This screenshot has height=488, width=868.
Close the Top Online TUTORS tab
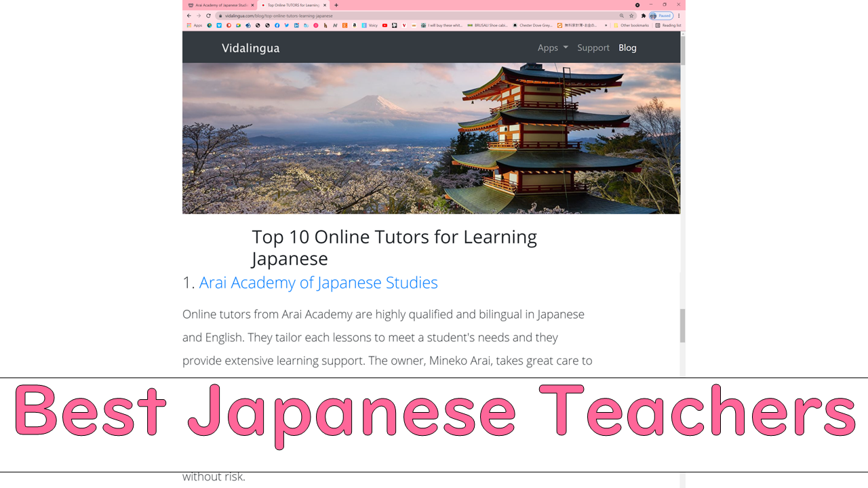[x=325, y=5]
